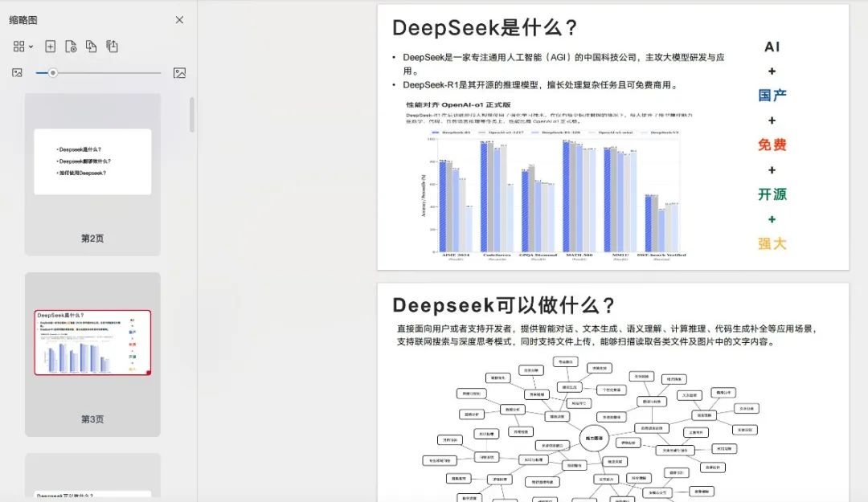The image size is (868, 502).
Task: Click the bullet starting "DeepSeek-R1是其开源的推理模型"
Action: [540, 85]
